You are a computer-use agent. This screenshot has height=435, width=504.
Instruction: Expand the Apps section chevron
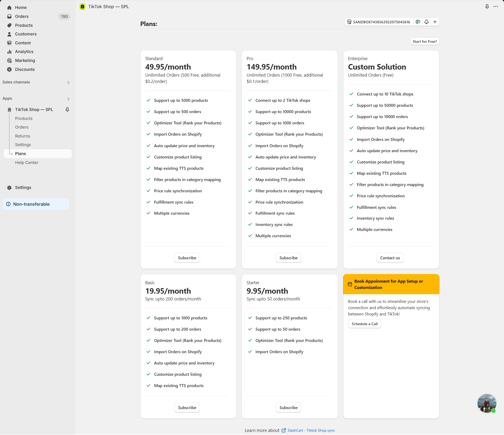click(68, 99)
